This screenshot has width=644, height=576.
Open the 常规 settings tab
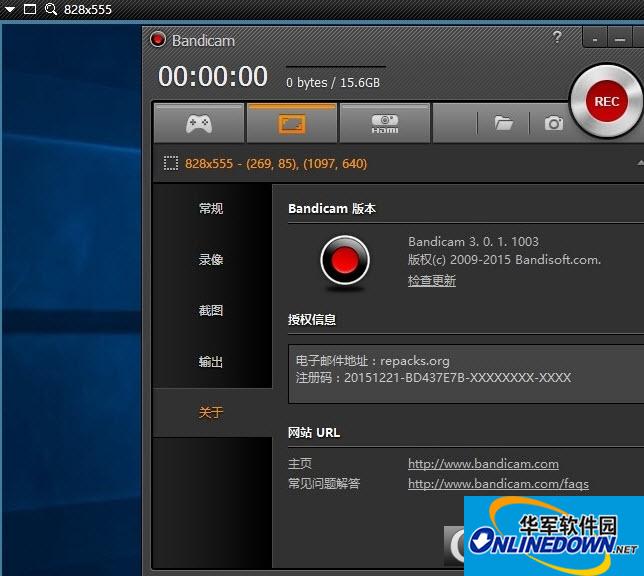pyautogui.click(x=211, y=209)
